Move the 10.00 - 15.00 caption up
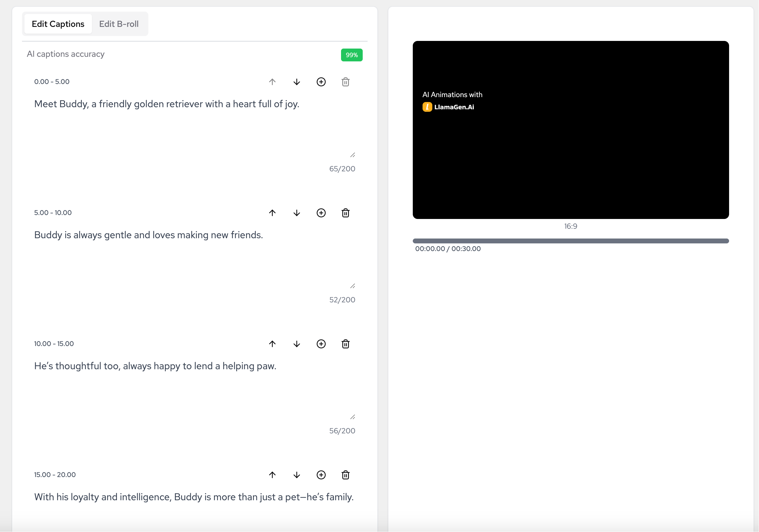759x532 pixels. pos(272,344)
